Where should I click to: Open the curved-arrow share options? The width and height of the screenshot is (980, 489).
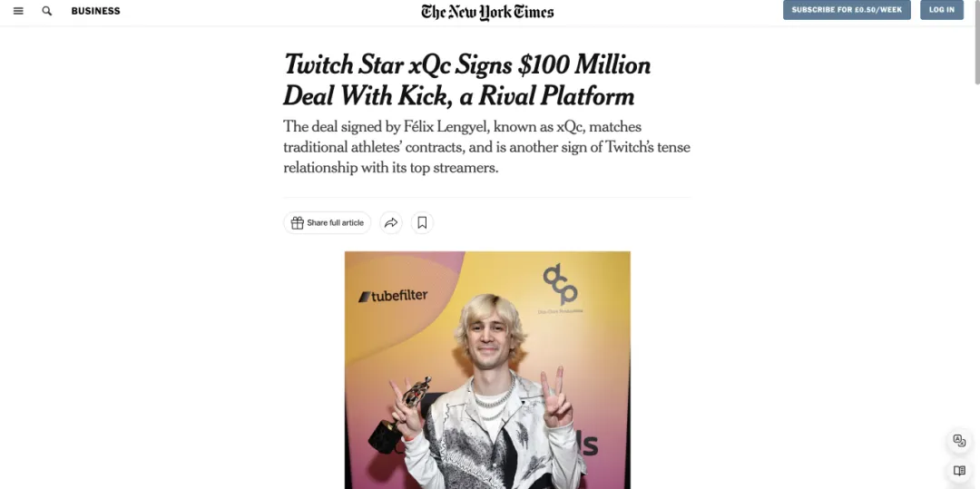click(x=391, y=223)
